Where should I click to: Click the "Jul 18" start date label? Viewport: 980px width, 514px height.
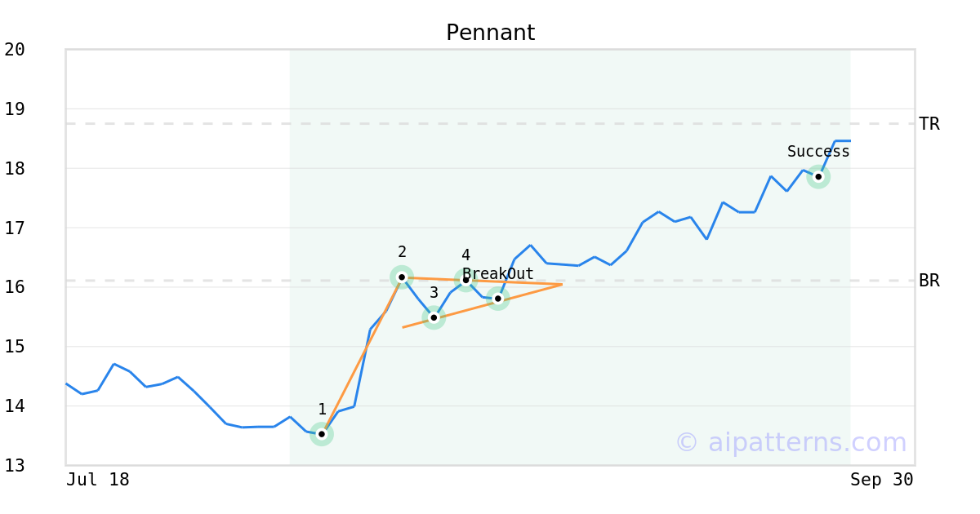(98, 480)
